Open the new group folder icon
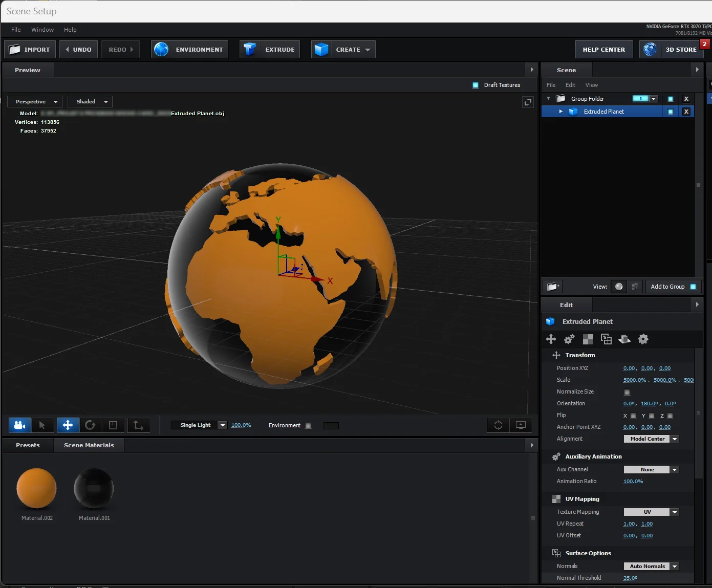 (552, 287)
